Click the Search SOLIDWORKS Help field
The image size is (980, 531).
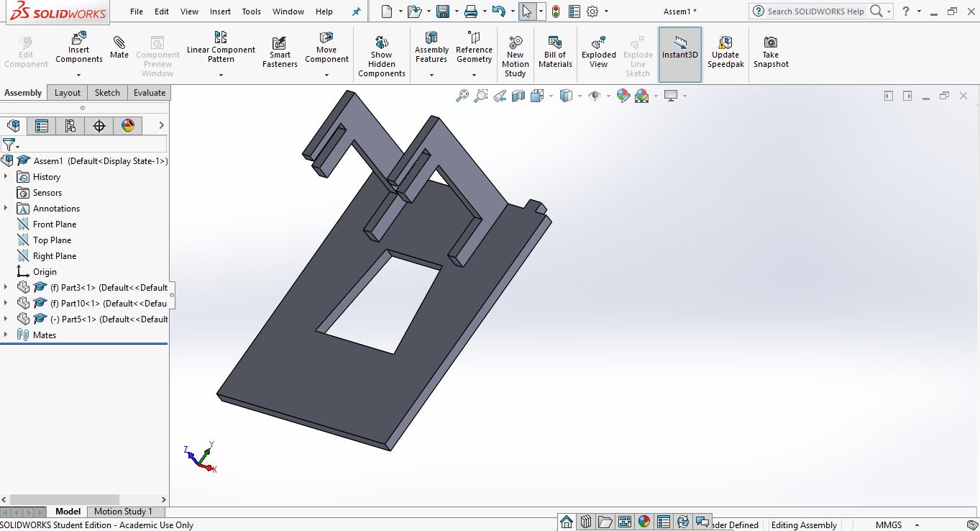coord(816,12)
